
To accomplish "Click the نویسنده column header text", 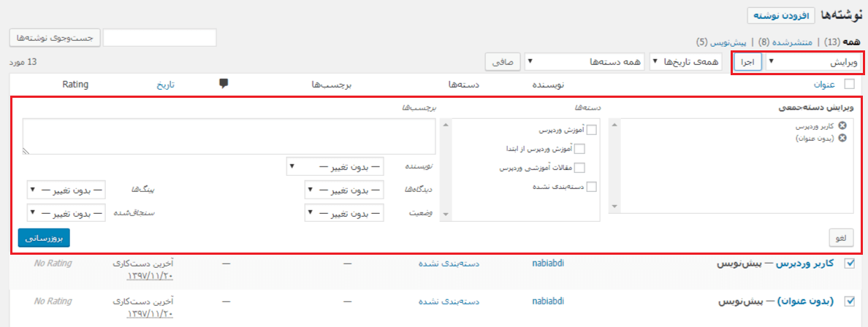I will [x=547, y=85].
